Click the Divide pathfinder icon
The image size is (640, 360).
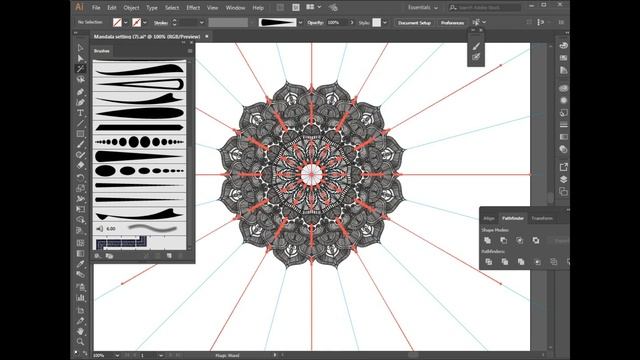click(x=489, y=262)
